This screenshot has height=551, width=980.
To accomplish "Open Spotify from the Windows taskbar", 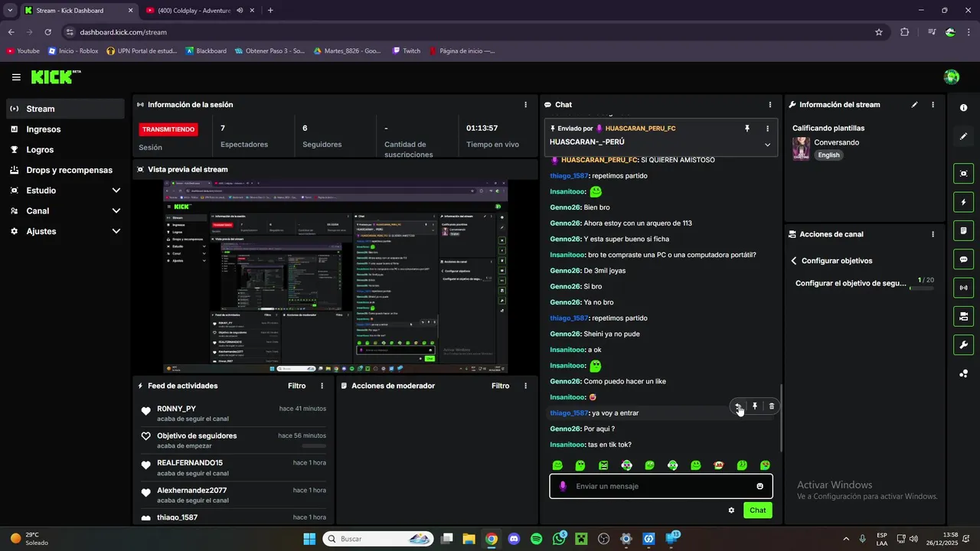I will pyautogui.click(x=536, y=539).
